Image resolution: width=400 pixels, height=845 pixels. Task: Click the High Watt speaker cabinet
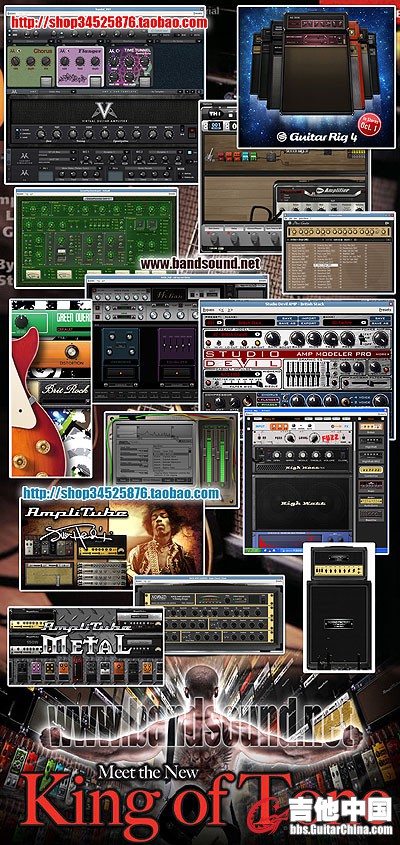coord(300,504)
